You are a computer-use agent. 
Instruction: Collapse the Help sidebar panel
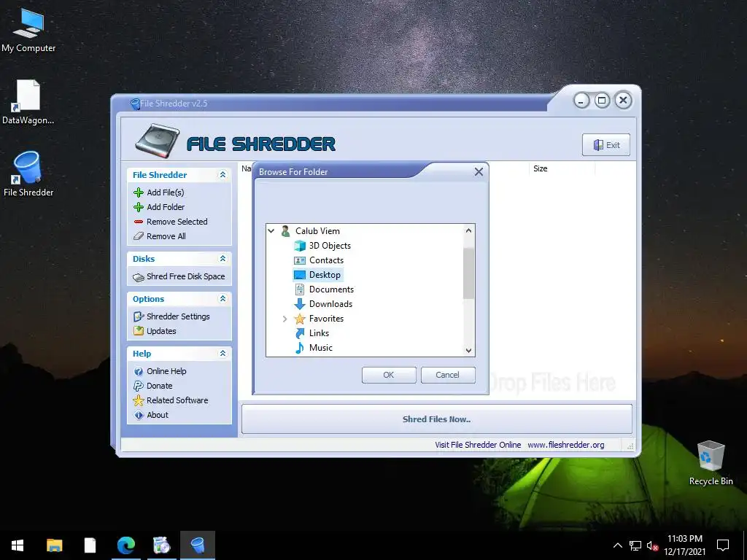pyautogui.click(x=222, y=354)
